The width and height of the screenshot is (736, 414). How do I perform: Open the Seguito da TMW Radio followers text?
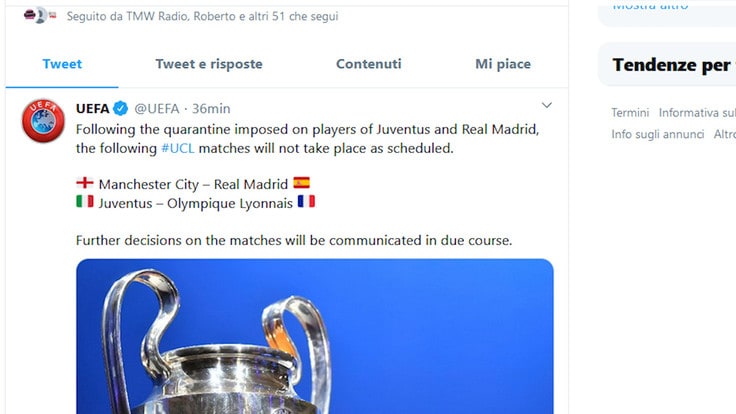coord(202,16)
